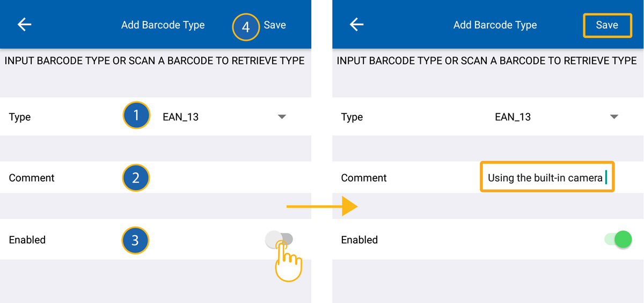Click the 'Using the built-in camera' comment field

click(x=546, y=178)
